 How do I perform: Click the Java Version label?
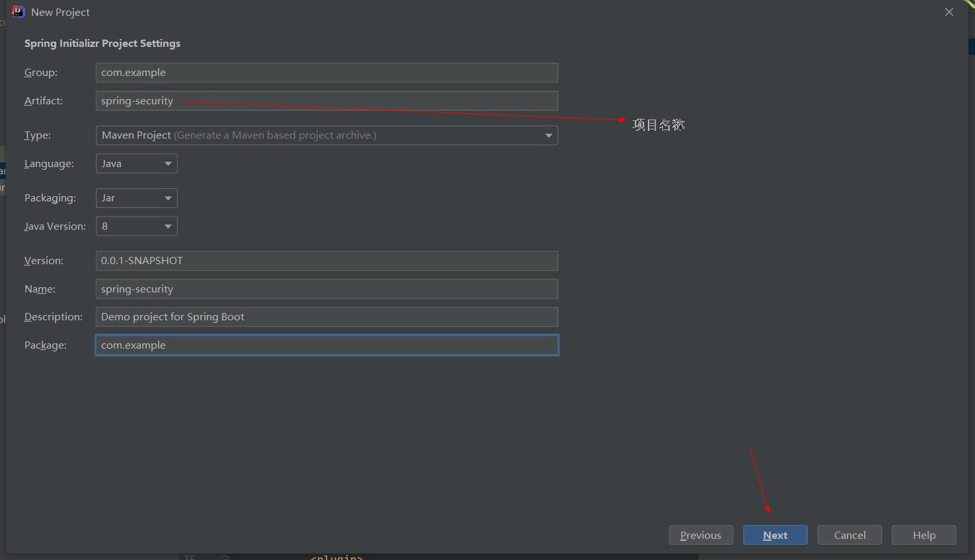[x=55, y=227]
